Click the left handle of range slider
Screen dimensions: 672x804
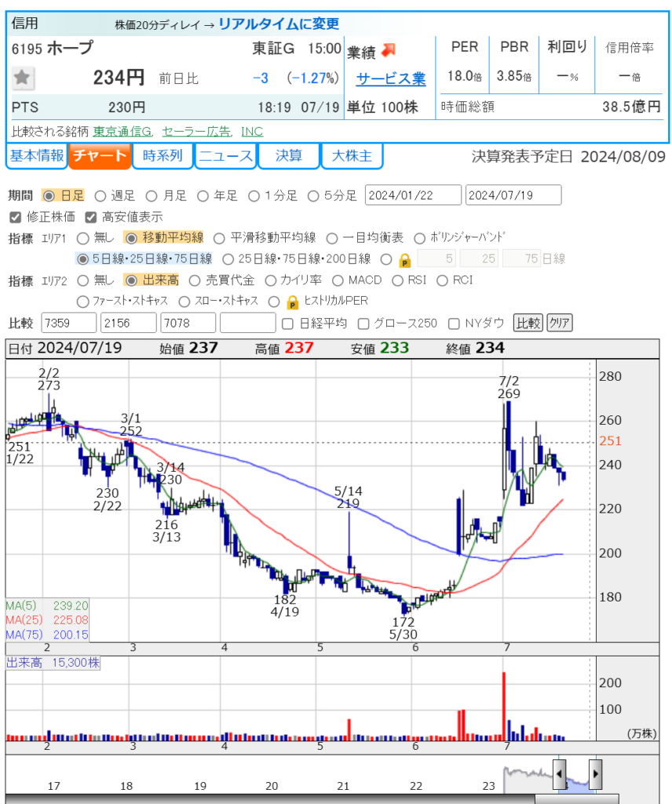[x=559, y=774]
